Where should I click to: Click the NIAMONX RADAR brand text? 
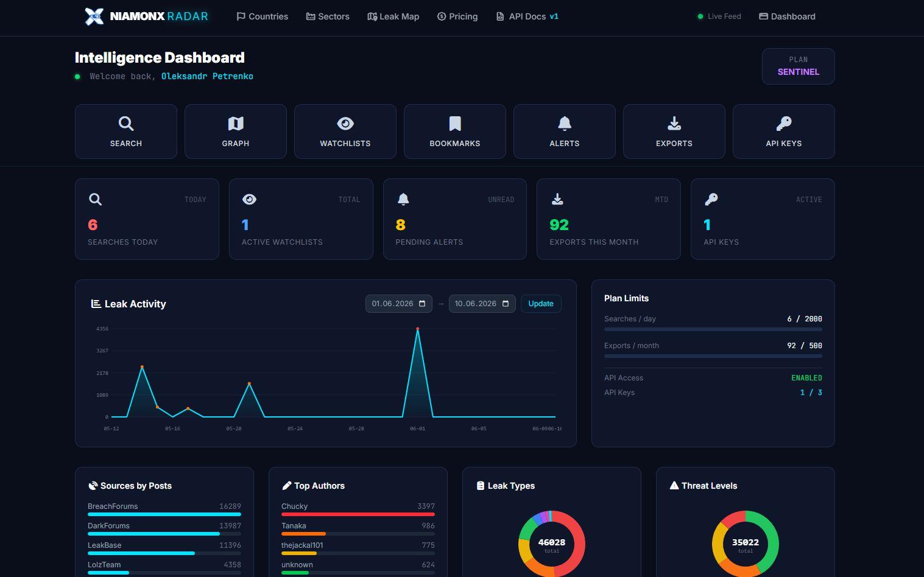pos(159,16)
